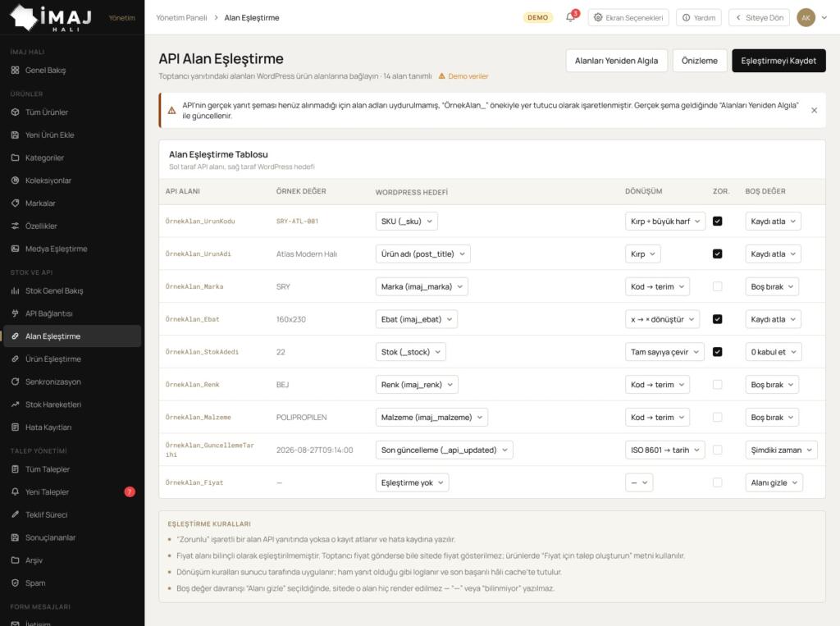Click the Yeni Talepler bell icon
Screen dimensions: 840x626
point(15,492)
